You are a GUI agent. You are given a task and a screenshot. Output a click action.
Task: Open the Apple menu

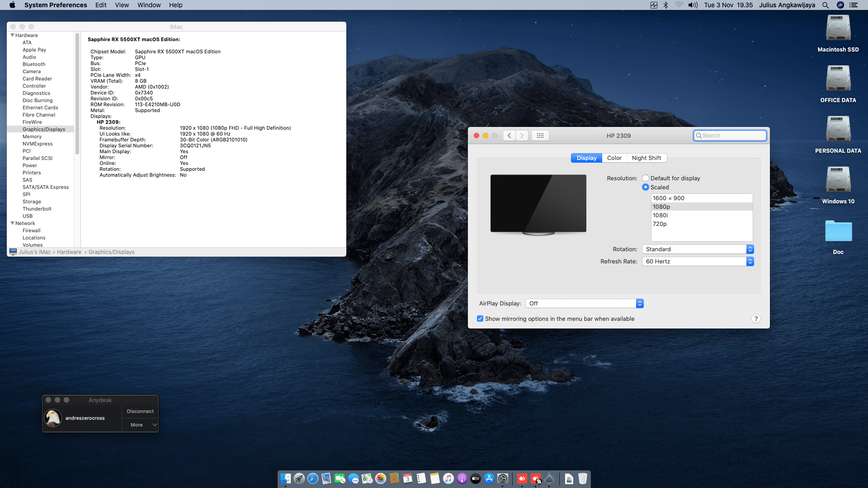(x=12, y=5)
